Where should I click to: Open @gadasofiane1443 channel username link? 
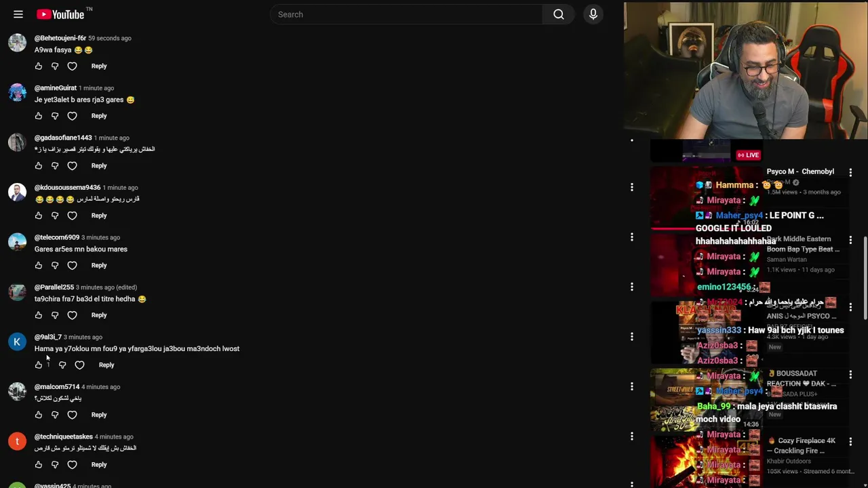(63, 138)
